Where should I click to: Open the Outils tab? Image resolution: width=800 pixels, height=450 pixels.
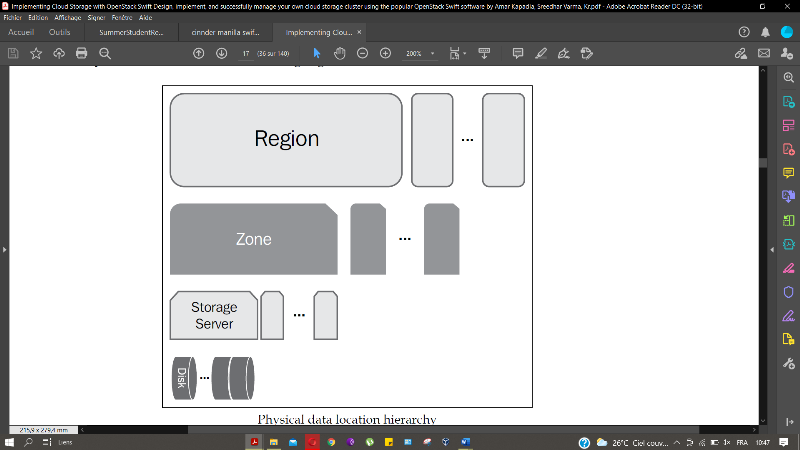pos(60,32)
